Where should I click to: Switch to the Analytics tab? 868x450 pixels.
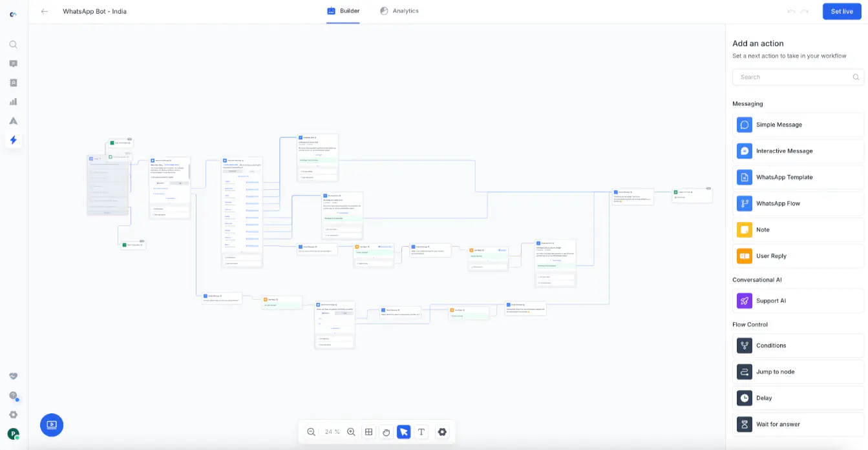tap(399, 11)
